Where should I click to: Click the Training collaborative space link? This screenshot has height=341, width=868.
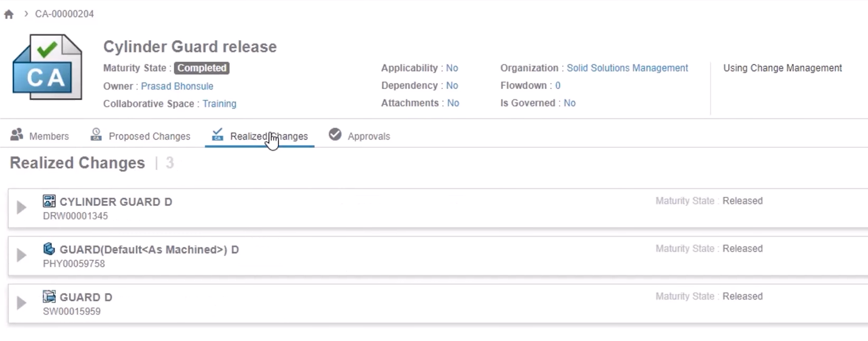click(x=219, y=104)
